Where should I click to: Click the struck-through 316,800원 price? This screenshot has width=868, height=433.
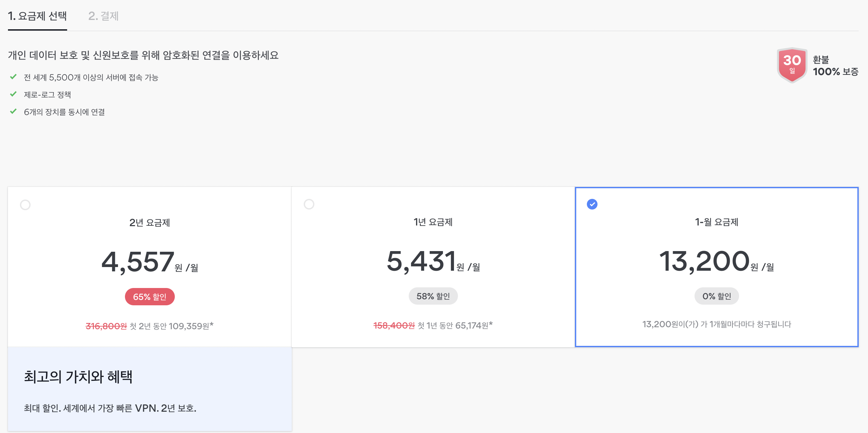tap(106, 326)
